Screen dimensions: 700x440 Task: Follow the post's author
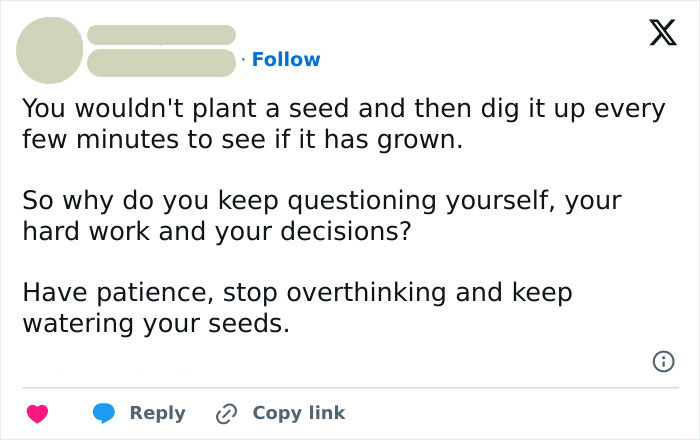tap(286, 59)
